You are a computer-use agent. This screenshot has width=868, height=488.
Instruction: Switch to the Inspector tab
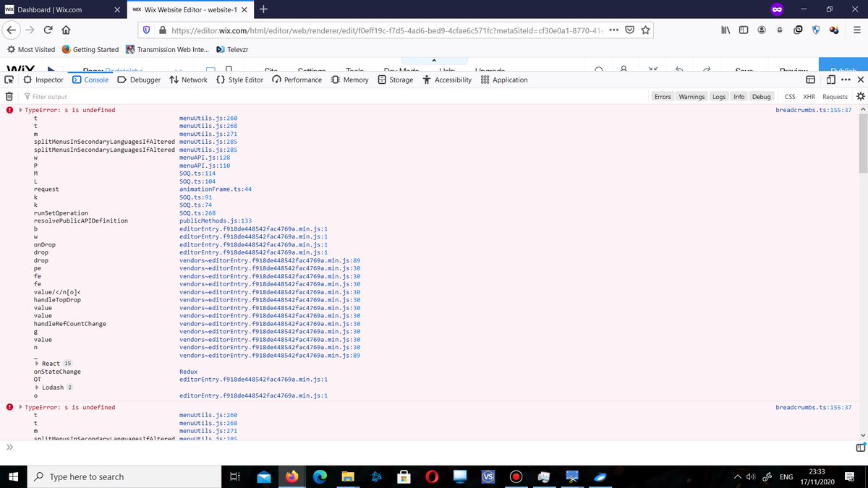tap(43, 80)
